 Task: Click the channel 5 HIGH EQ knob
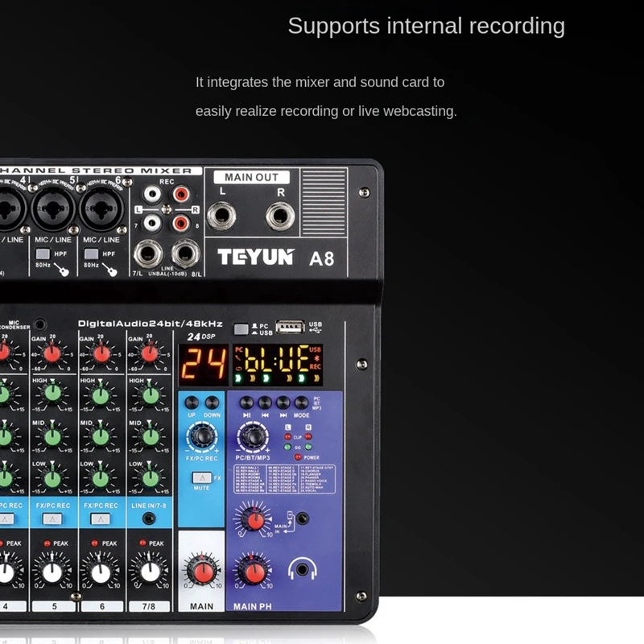(x=53, y=394)
